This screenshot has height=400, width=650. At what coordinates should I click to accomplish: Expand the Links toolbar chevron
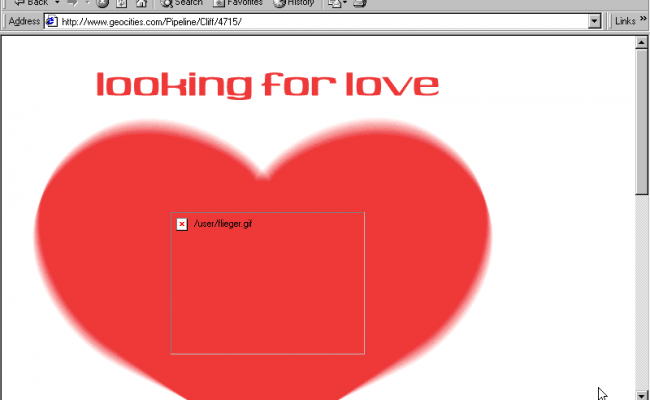(643, 21)
